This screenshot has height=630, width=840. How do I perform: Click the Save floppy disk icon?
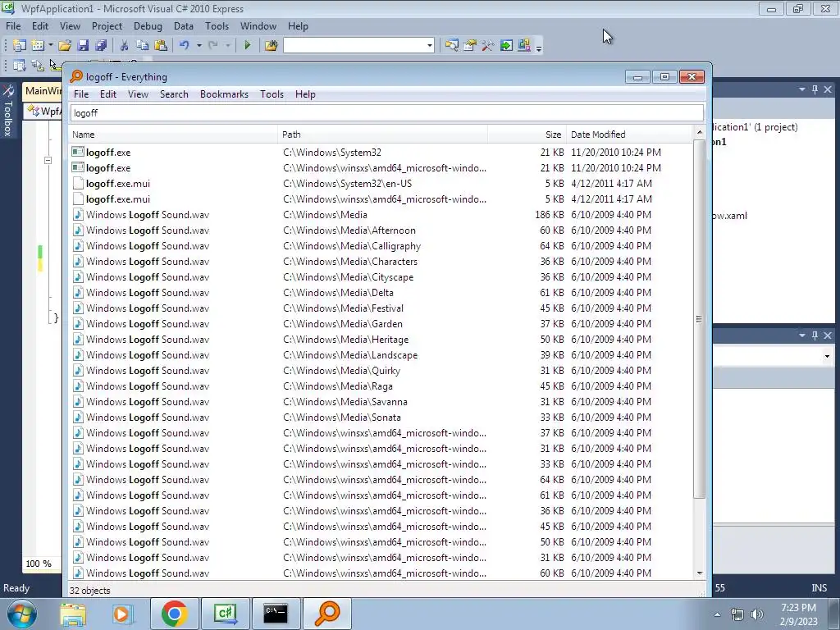tap(83, 46)
